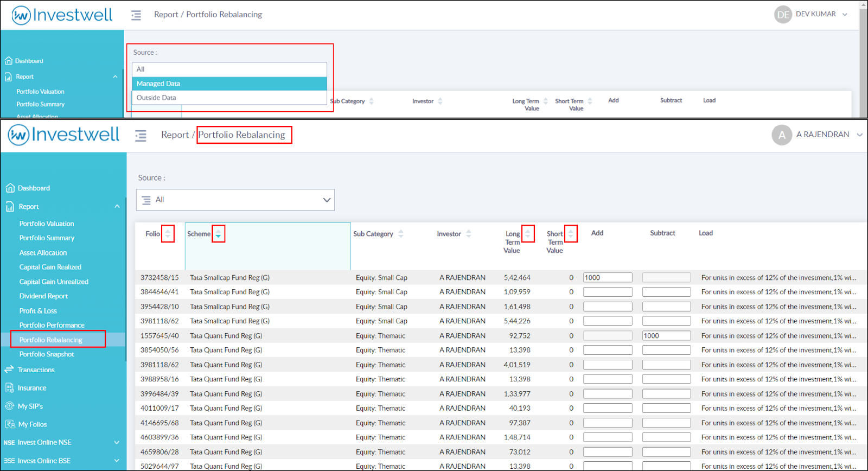Image resolution: width=868 pixels, height=471 pixels.
Task: Open Portfolio Valuation in lower sidebar
Action: coord(47,224)
